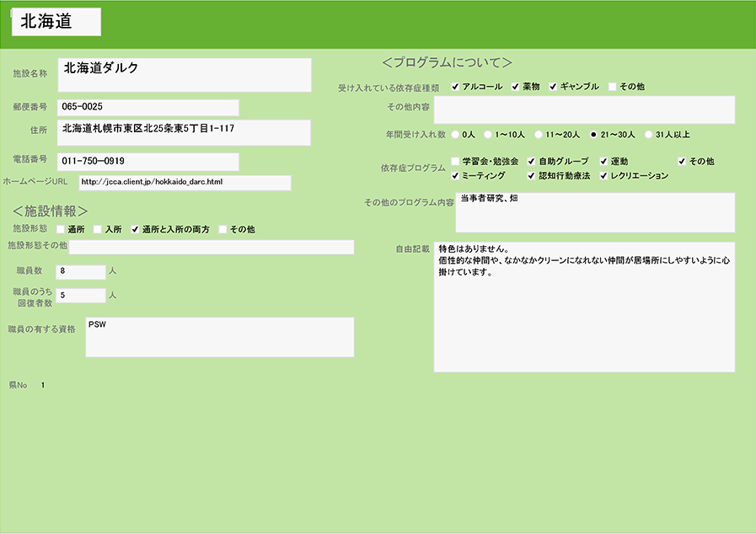This screenshot has height=534, width=756.
Task: Select the 0人 radio button
Action: pos(456,134)
